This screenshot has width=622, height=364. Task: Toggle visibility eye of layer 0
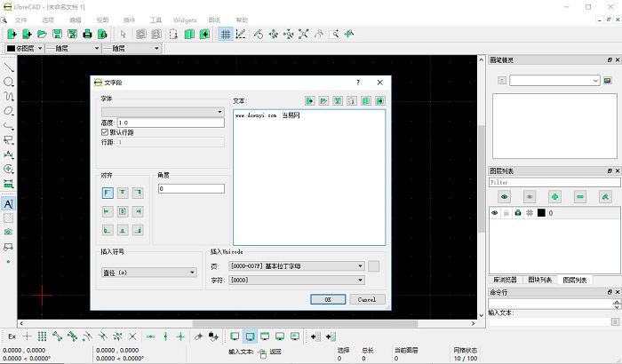496,213
